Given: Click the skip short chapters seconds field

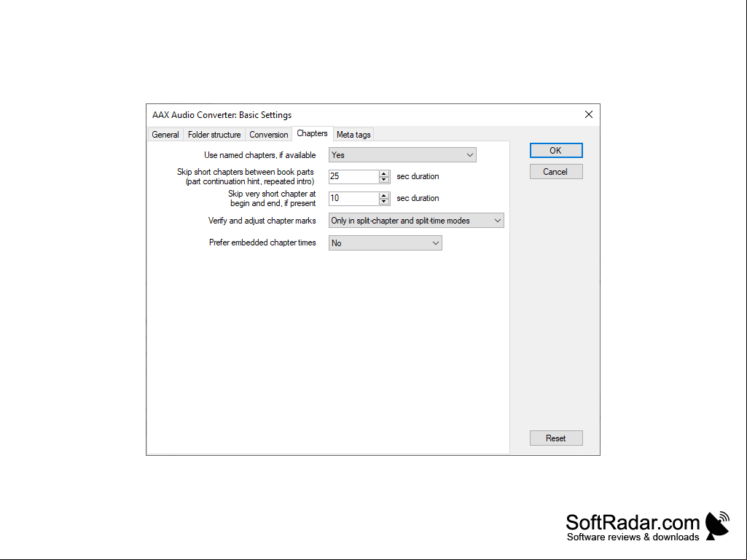Looking at the screenshot, I should pyautogui.click(x=354, y=177).
